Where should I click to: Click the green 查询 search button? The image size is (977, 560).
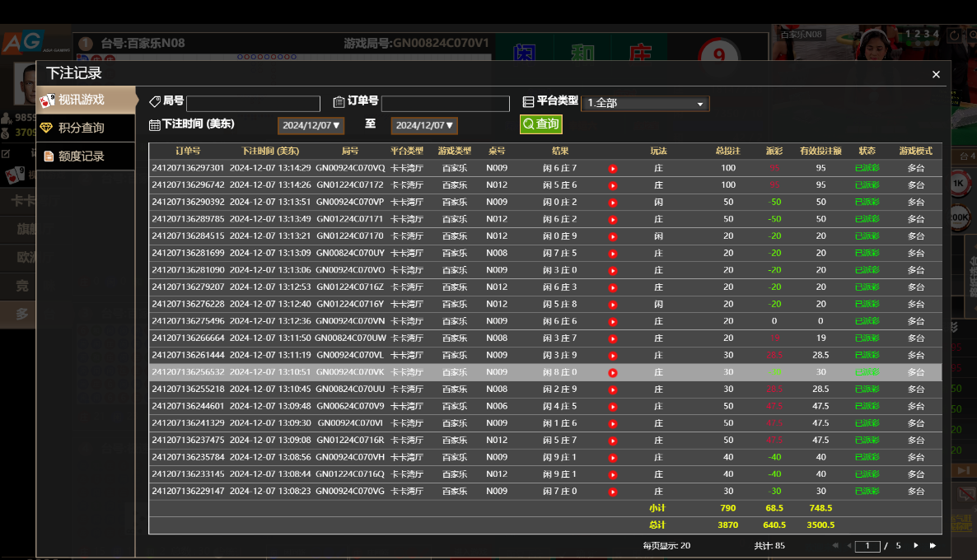point(540,124)
